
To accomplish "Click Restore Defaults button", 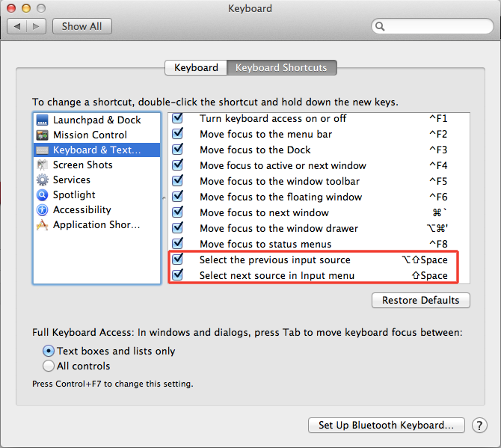I will (421, 301).
